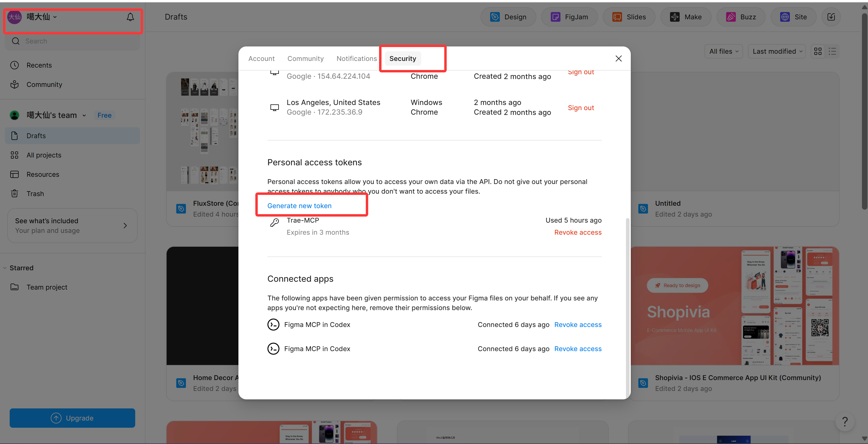Click the "Personal access tokens" heading
Viewport: 868px width, 444px height.
[314, 162]
